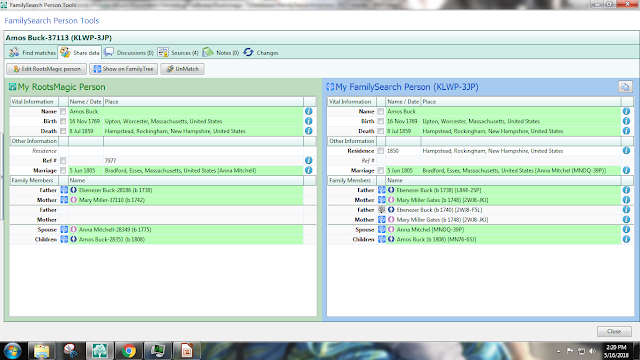Toggle FamilySearch Residence 1850 checkbox

tap(380, 151)
